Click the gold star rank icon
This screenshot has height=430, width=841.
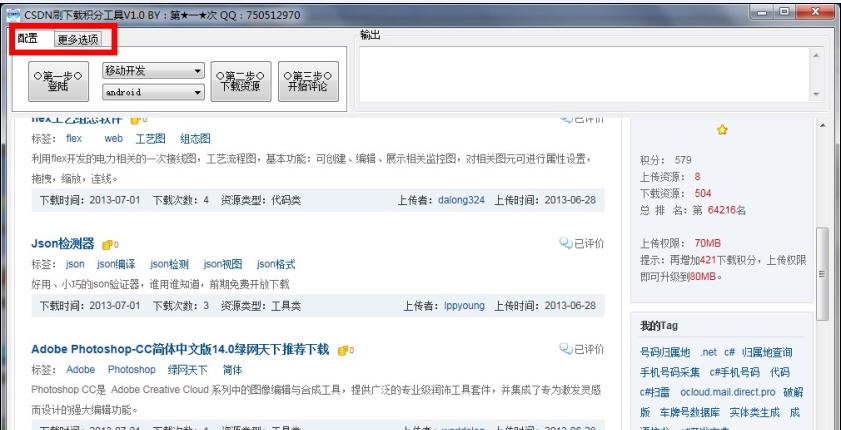pos(722,130)
